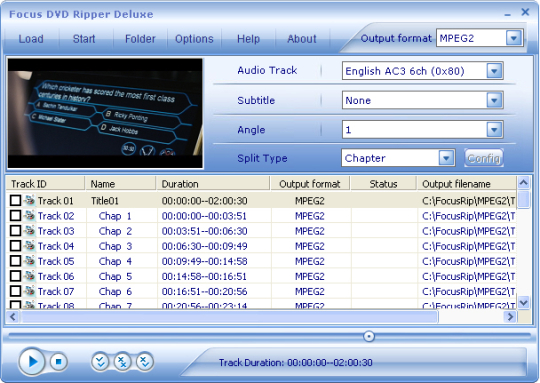Click the horizontal scrollbar left arrow

coord(13,317)
